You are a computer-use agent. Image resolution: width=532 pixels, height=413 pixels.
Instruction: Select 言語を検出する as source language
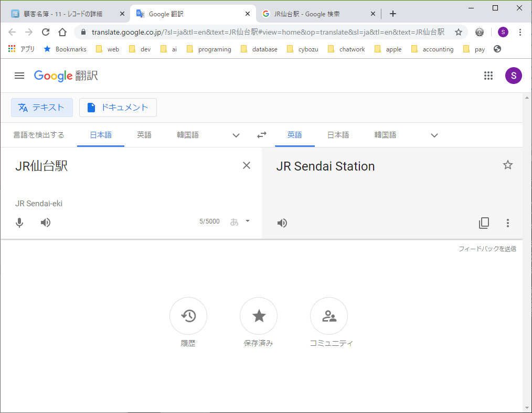point(39,135)
